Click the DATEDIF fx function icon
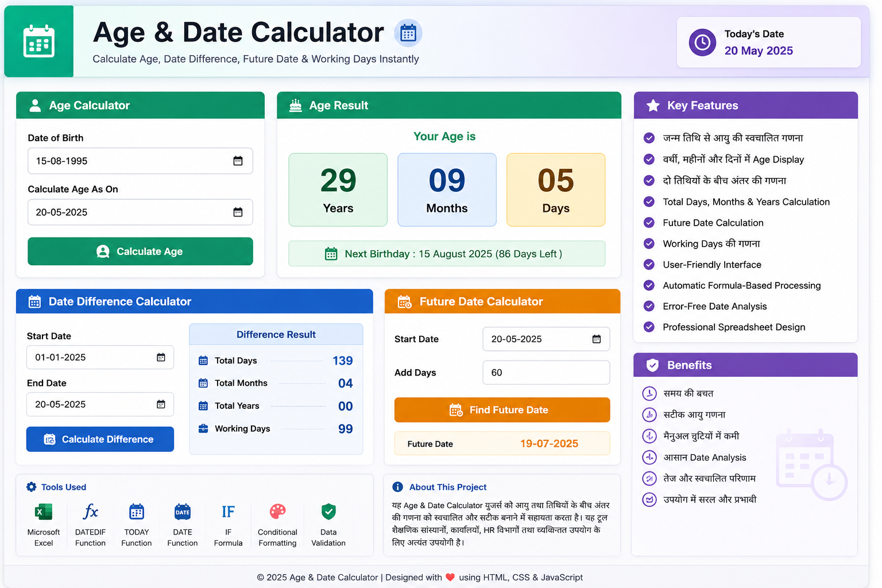Viewport: 882px width, 588px height. click(90, 512)
